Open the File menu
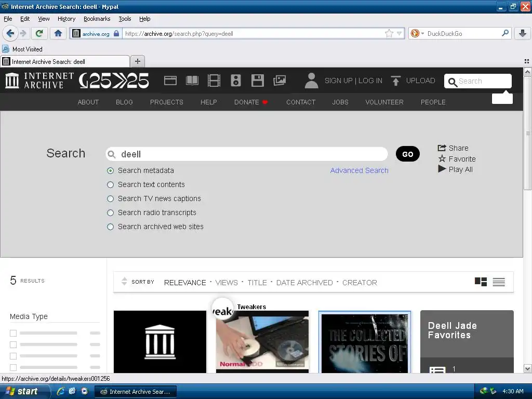 [x=8, y=19]
